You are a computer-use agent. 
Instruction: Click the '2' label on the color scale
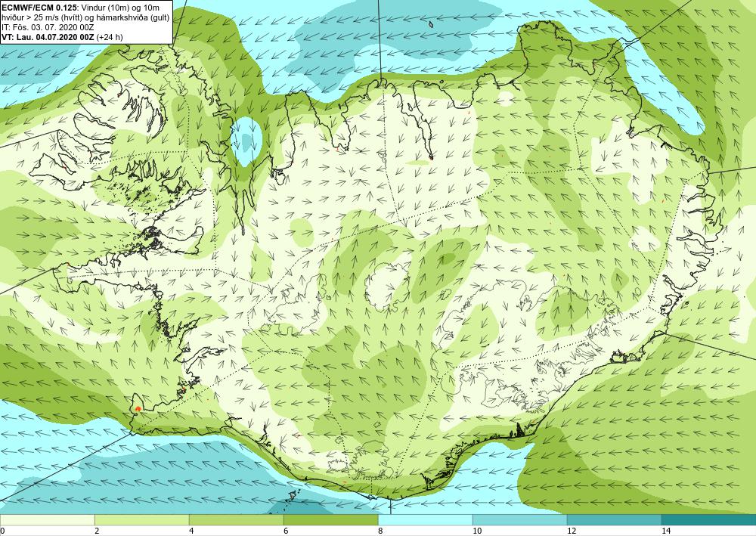(97, 531)
